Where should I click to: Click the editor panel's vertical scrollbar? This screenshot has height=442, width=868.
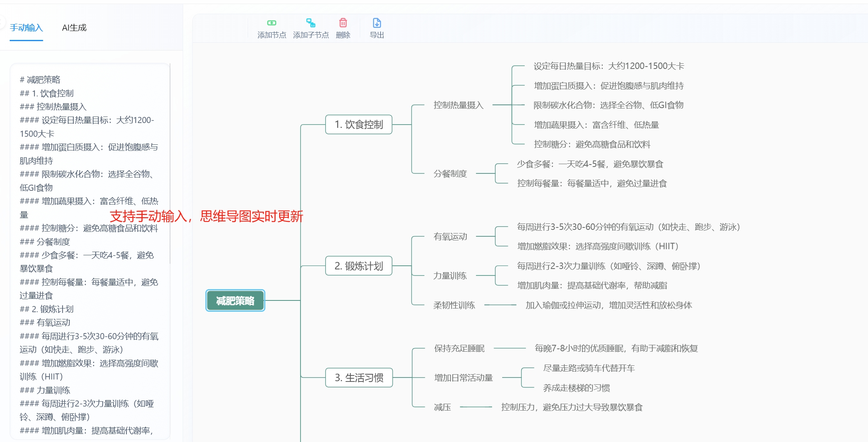point(170,163)
